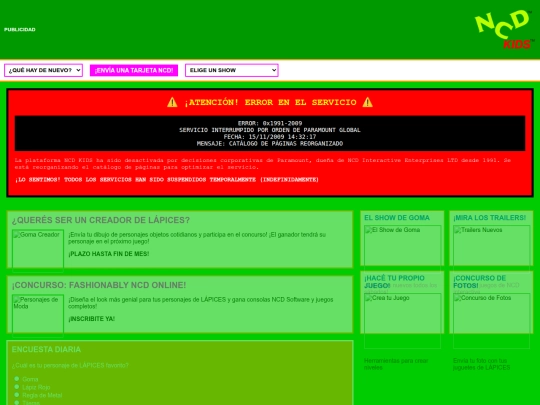The height and width of the screenshot is (405, 540).
Task: Open the Crea tu Juego thumbnail
Action: [x=403, y=321]
